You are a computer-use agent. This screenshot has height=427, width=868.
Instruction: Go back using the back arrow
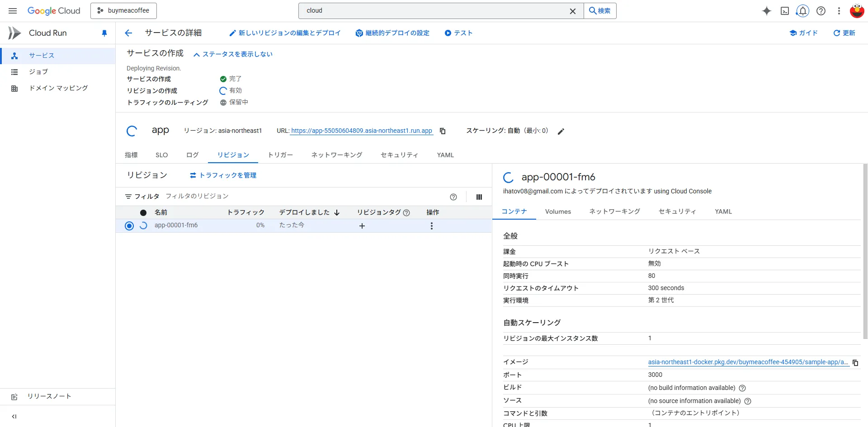128,33
